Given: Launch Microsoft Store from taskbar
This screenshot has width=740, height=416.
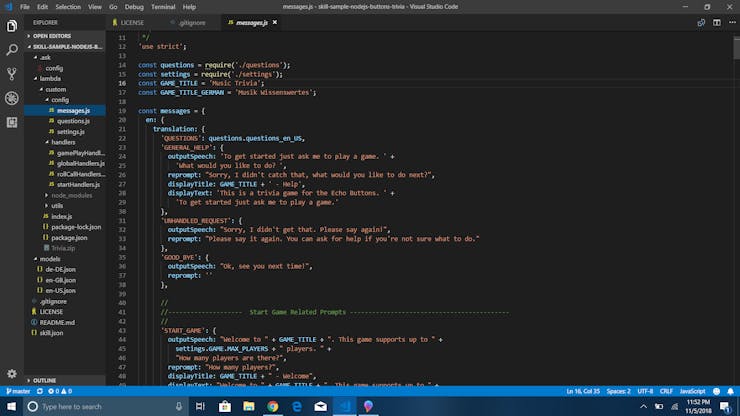Looking at the screenshot, I should tap(225, 407).
